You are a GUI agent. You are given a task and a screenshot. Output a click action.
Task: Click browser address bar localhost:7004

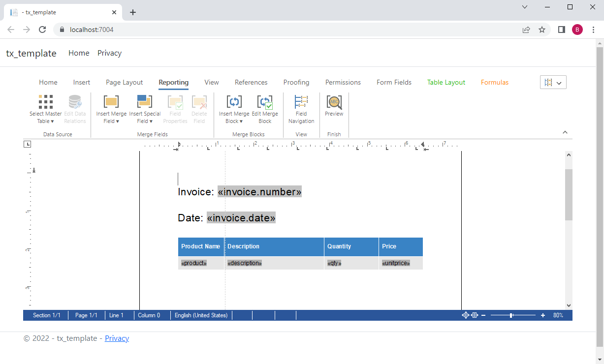tap(92, 30)
